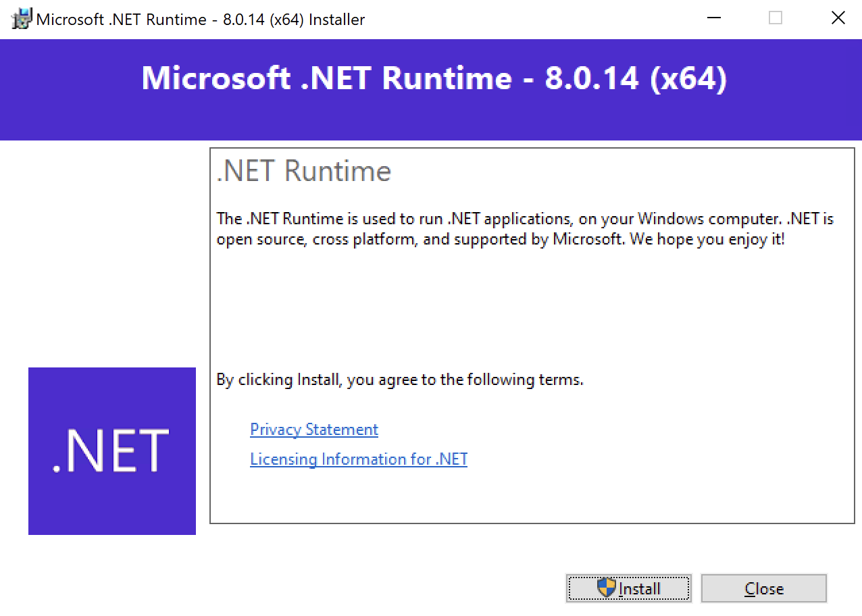
Task: Click the installer window title bar text
Action: tap(200, 20)
